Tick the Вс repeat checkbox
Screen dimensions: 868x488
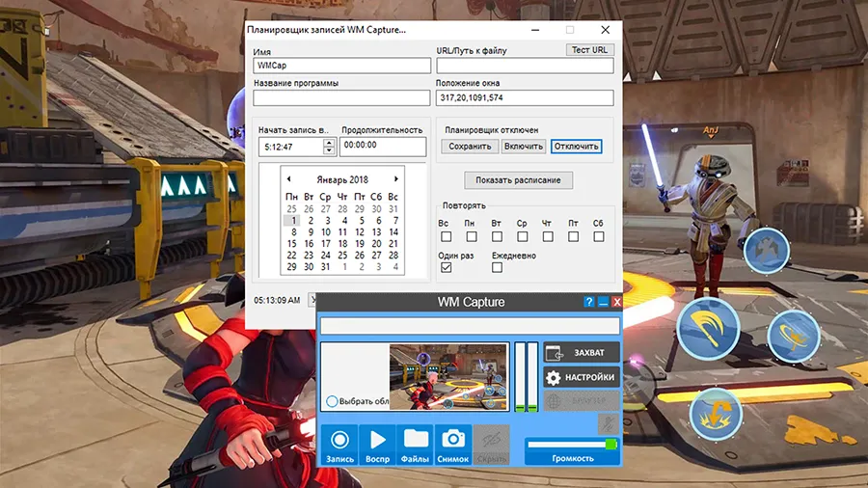[446, 236]
